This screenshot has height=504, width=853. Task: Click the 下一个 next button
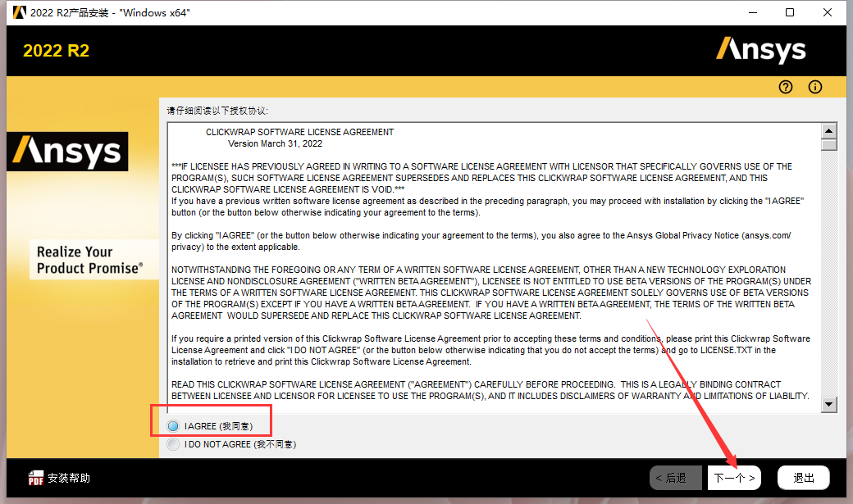pyautogui.click(x=734, y=478)
